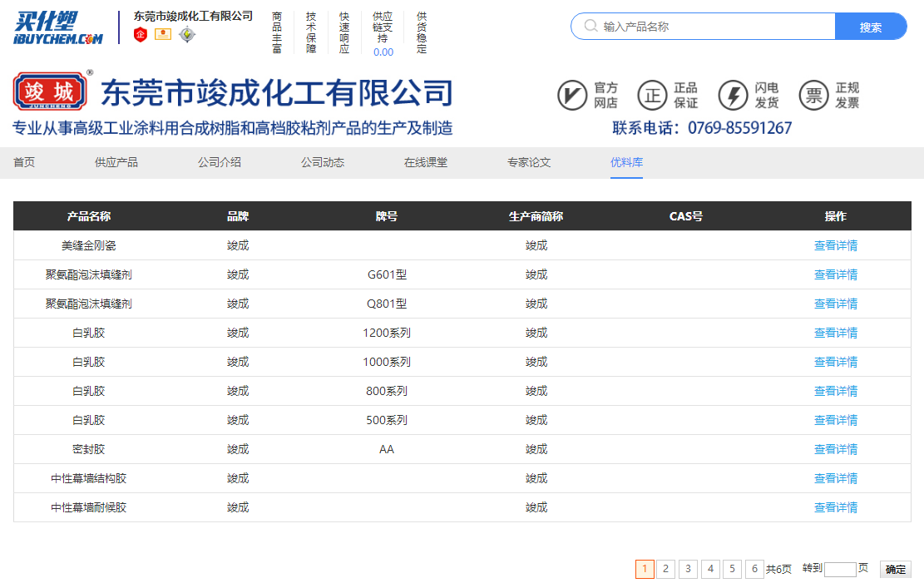Screen dimensions: 924x583
Task: Go to page 3 of results
Action: click(x=689, y=569)
